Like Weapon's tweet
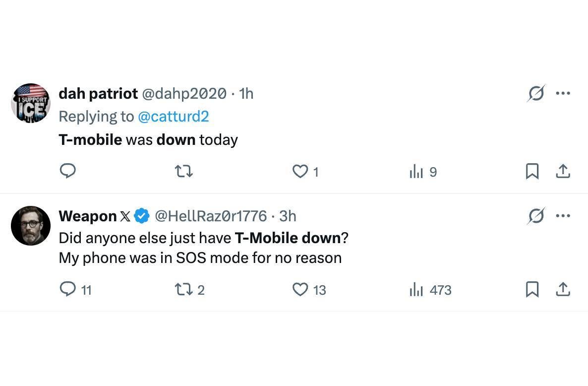Image resolution: width=588 pixels, height=386 pixels. tap(300, 290)
